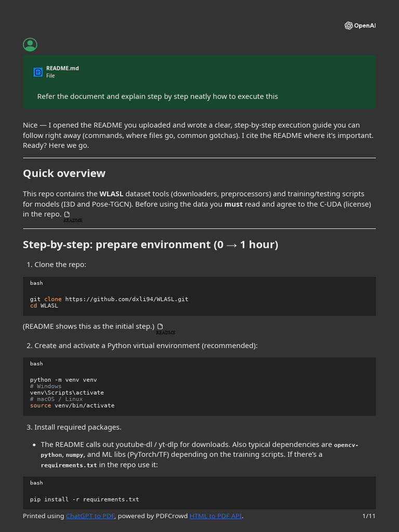Click the green user avatar icon
This screenshot has width=399, height=532.
tap(30, 45)
